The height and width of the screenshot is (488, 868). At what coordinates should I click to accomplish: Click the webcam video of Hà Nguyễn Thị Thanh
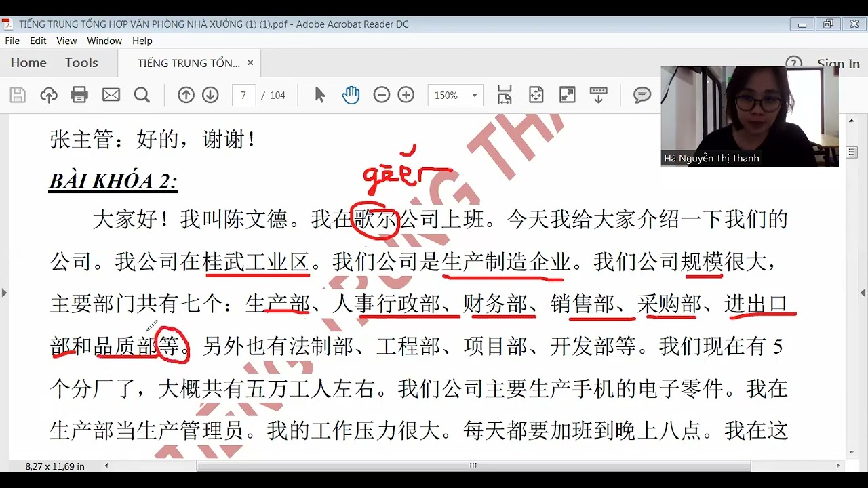pyautogui.click(x=749, y=116)
